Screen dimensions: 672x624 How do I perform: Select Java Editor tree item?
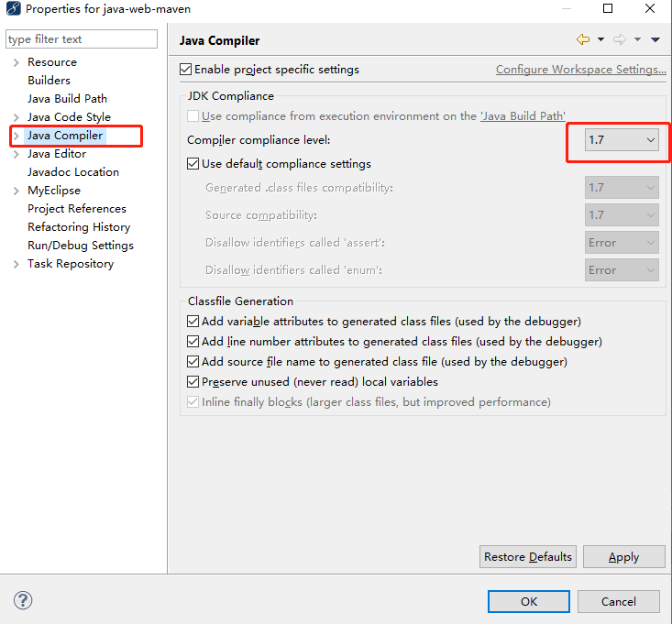(57, 154)
